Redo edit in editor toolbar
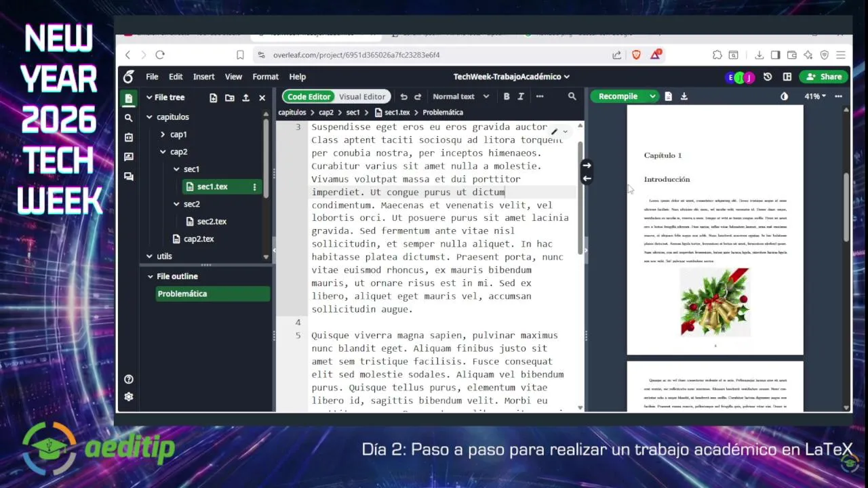868x488 pixels. [418, 97]
